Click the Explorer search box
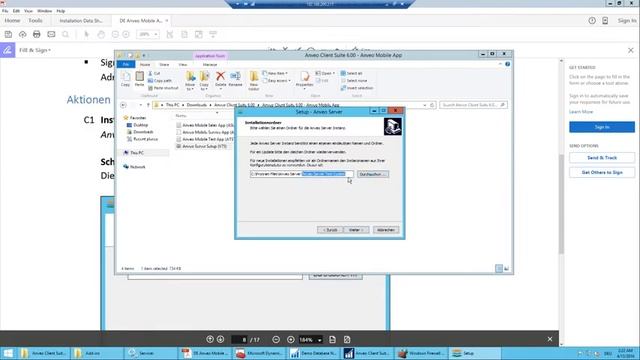This screenshot has height=360, width=640. [x=473, y=105]
